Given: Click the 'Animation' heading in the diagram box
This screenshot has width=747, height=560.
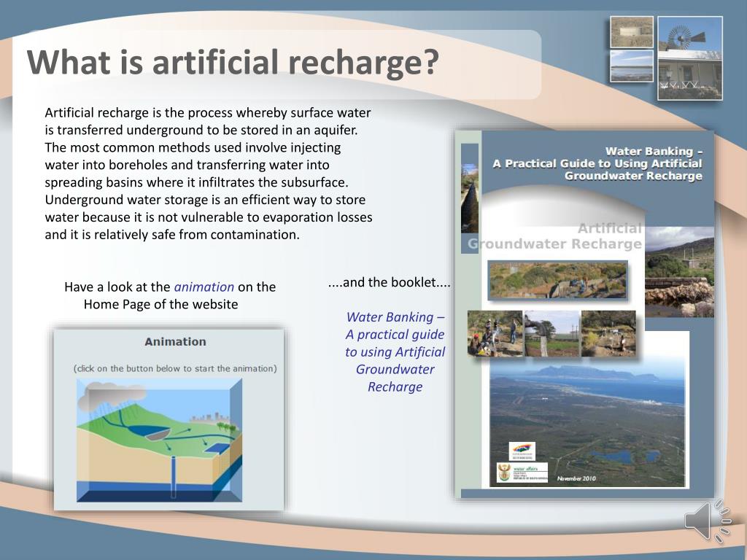Looking at the screenshot, I should (x=175, y=342).
